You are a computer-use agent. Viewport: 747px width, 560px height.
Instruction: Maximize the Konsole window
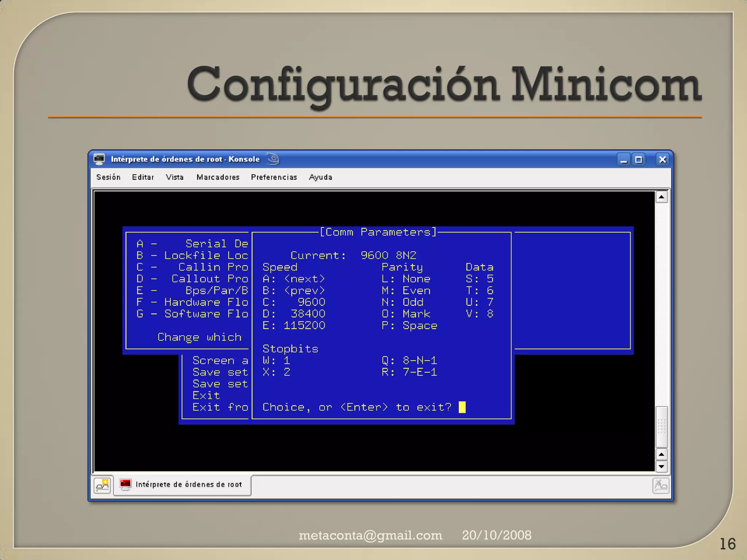click(639, 160)
